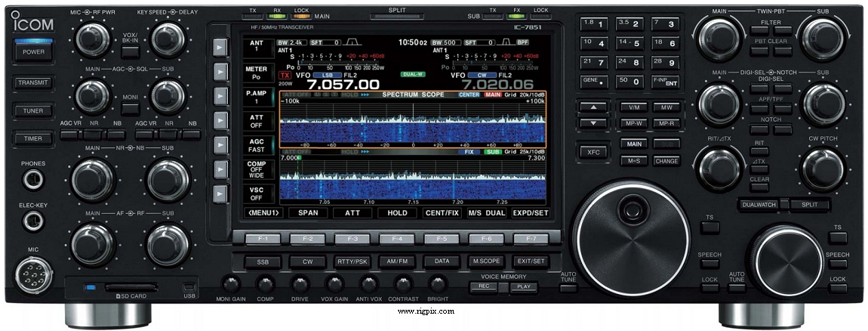The width and height of the screenshot is (868, 331).
Task: Toggle the MONI monitor button
Action: coord(130,109)
